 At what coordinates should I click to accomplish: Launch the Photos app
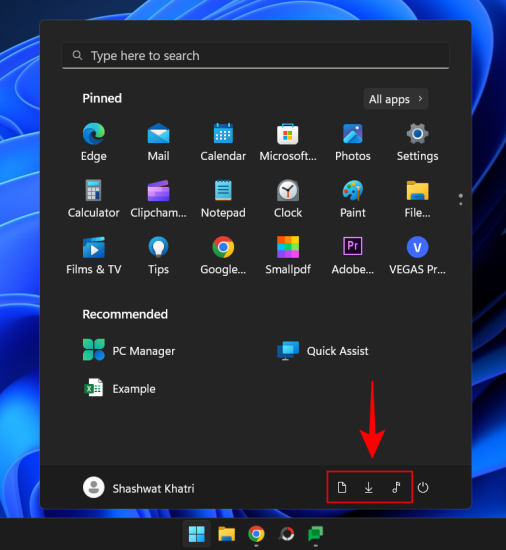point(353,141)
